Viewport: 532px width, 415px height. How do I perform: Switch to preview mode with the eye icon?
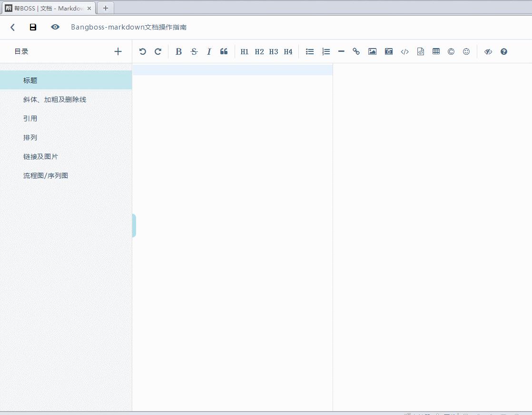click(x=55, y=27)
